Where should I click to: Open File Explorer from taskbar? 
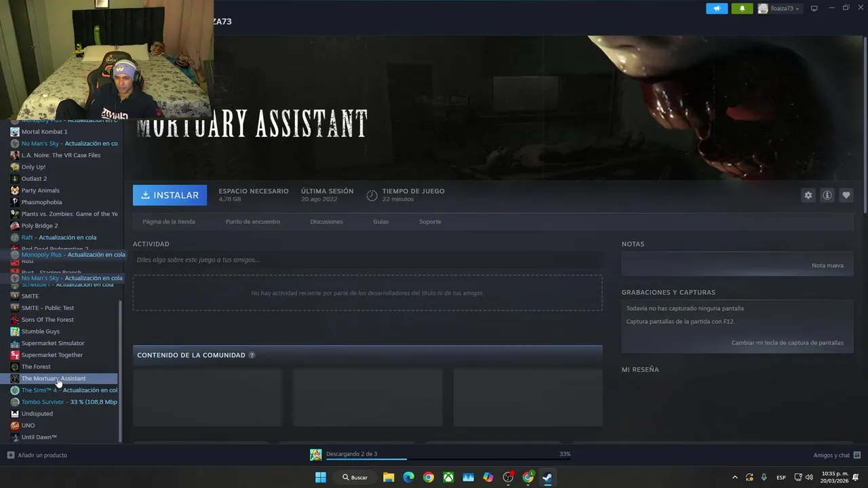pyautogui.click(x=389, y=477)
